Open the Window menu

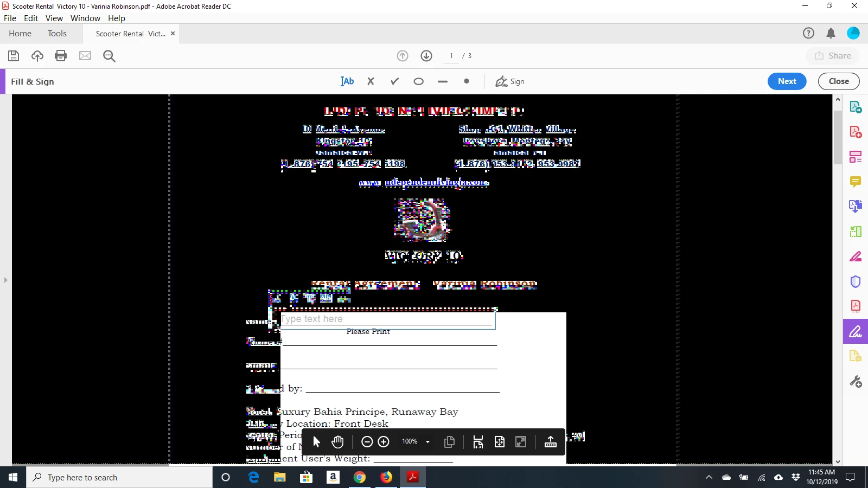(x=85, y=18)
